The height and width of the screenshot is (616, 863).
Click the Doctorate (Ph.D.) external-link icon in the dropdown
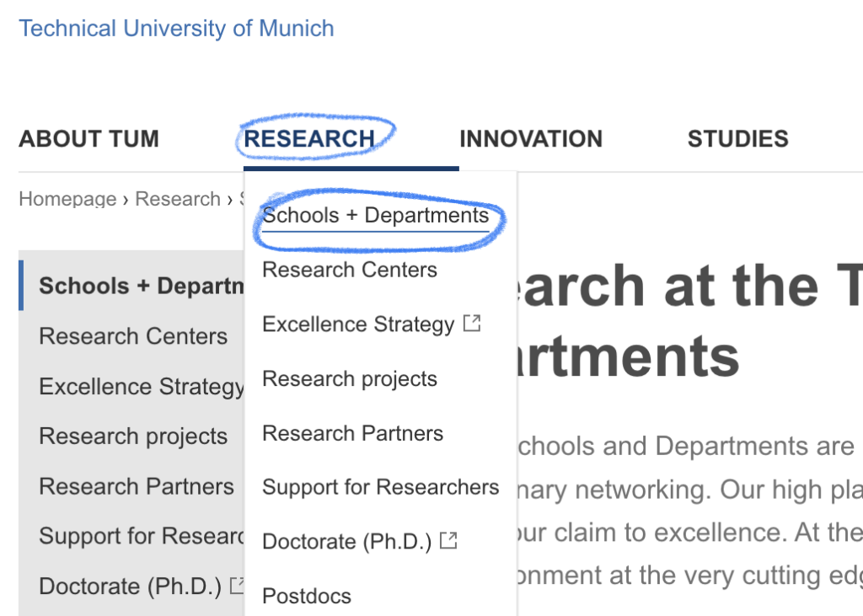tap(449, 541)
